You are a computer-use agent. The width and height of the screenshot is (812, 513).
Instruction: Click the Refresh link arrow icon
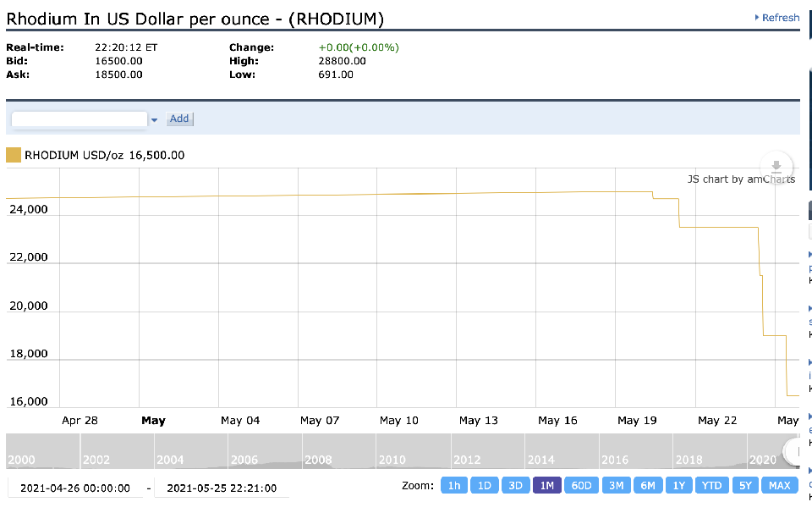point(757,18)
